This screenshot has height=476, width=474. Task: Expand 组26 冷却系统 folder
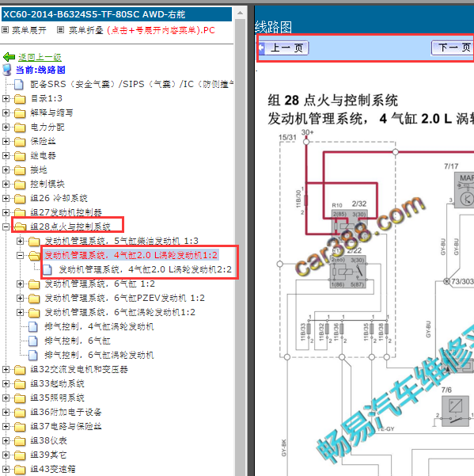tap(6, 198)
